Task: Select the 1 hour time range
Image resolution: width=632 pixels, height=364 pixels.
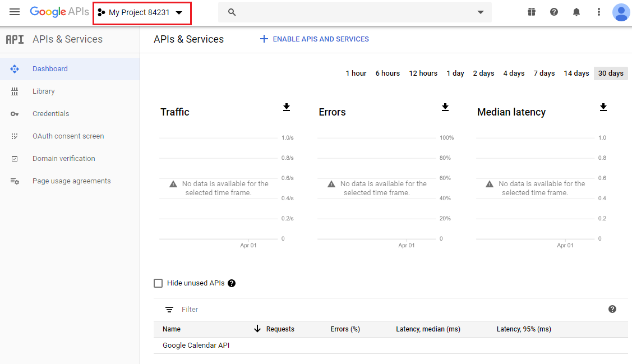Action: [x=356, y=73]
